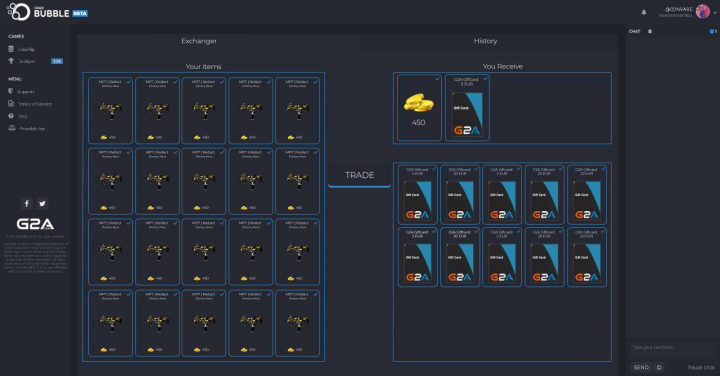The image size is (720, 376).
Task: Click the Support shield icon
Action: click(x=11, y=91)
